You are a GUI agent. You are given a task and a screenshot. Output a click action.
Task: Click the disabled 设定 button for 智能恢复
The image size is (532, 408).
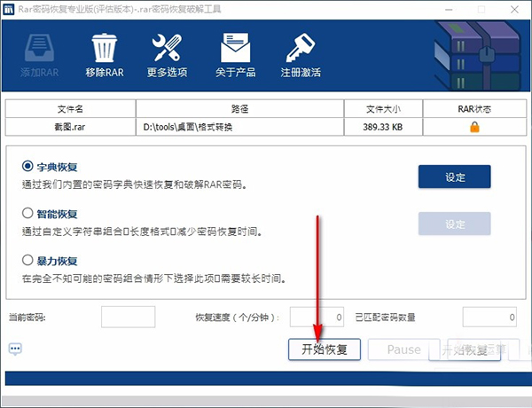[454, 224]
